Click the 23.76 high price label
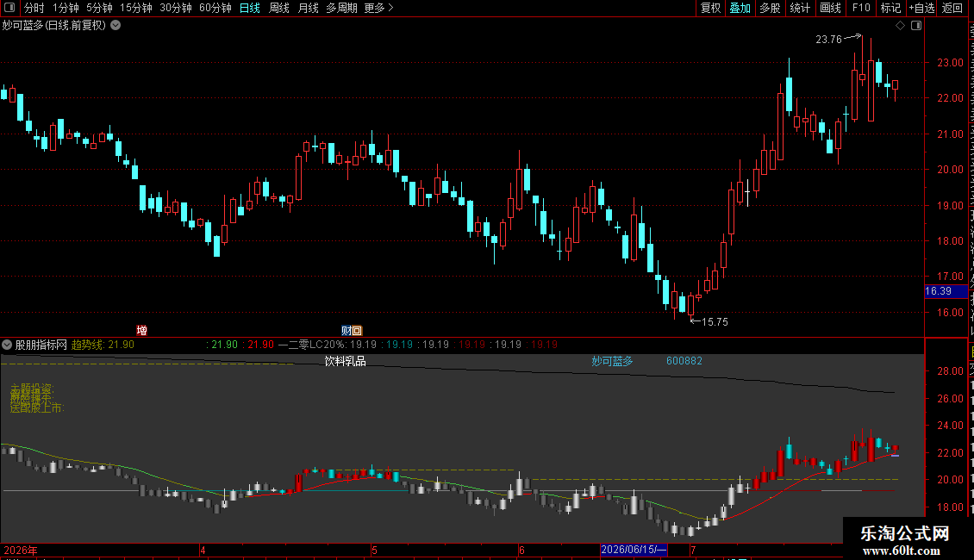 coord(828,39)
